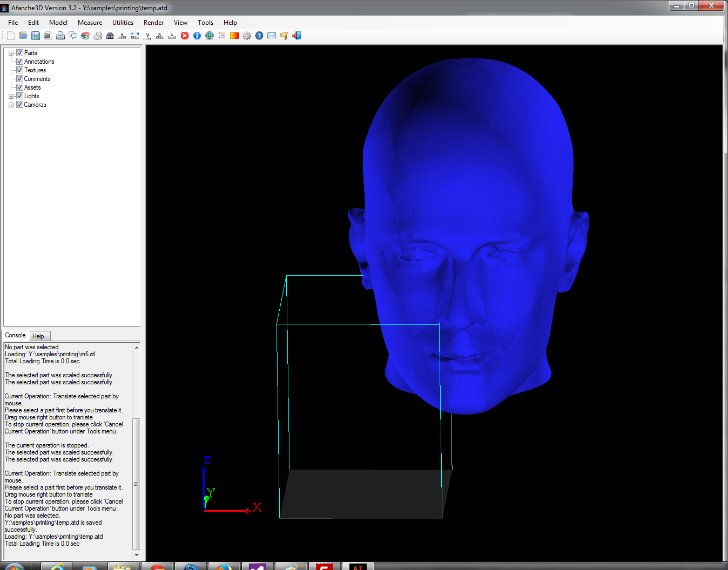
Task: Click the envelope mail icon
Action: point(272,36)
